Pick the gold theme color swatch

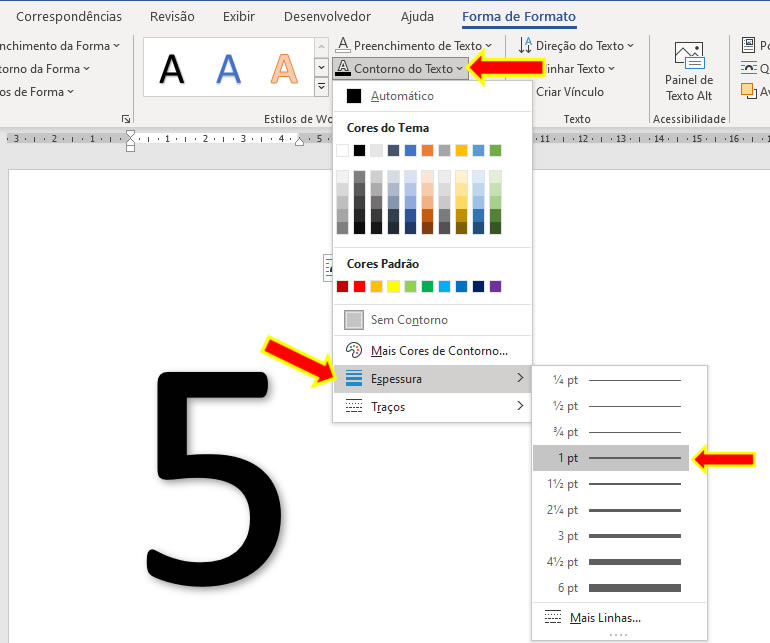tap(461, 150)
